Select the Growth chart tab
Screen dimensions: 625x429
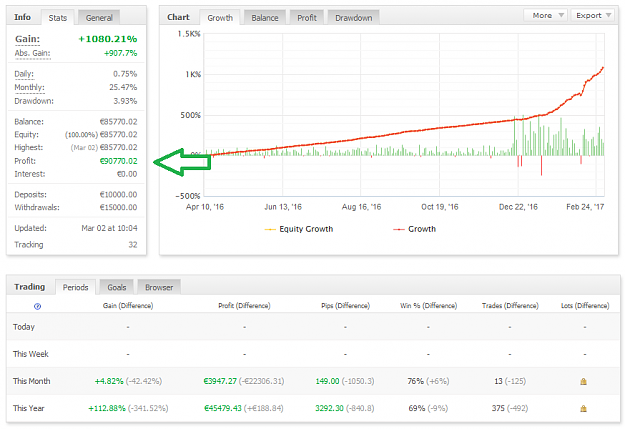(x=220, y=18)
